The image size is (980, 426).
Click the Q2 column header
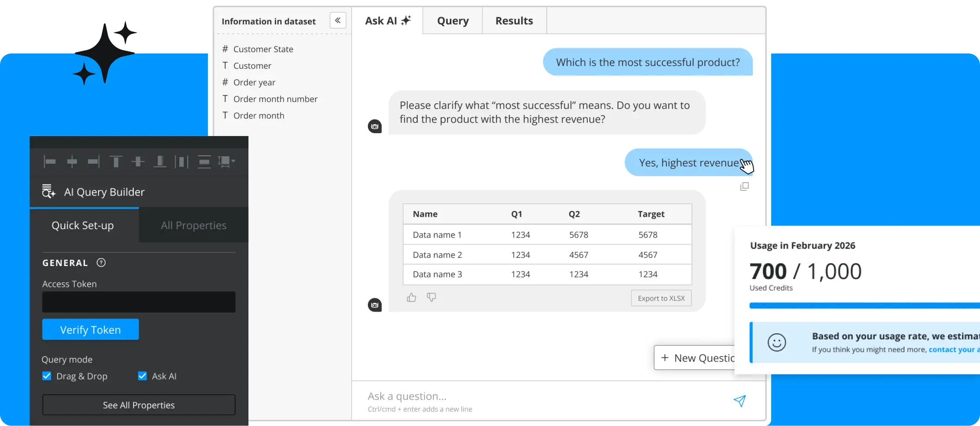point(574,214)
